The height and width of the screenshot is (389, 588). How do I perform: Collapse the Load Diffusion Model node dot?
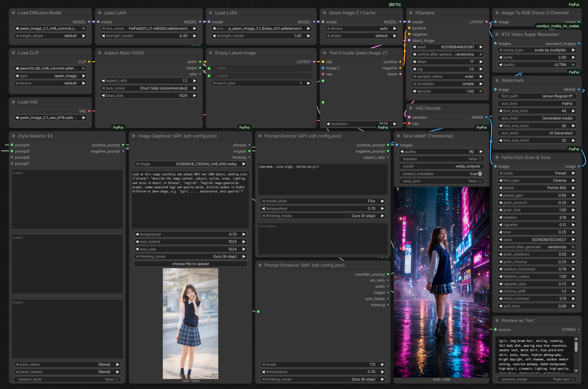[13, 13]
